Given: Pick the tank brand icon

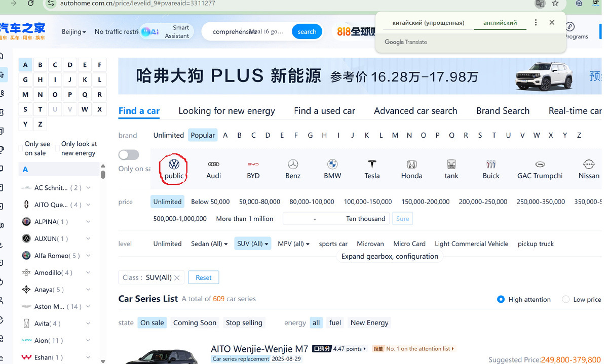Looking at the screenshot, I should (451, 164).
